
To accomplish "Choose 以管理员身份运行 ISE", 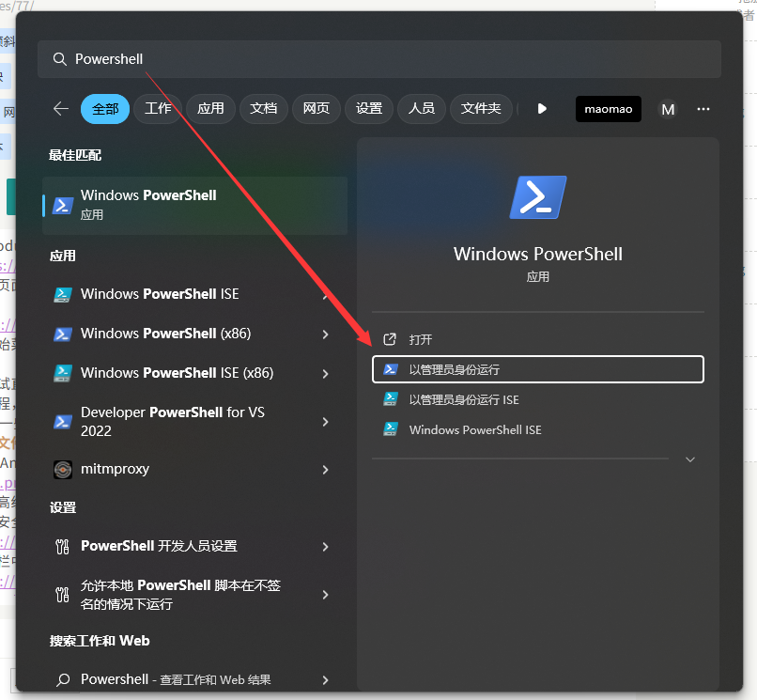I will pyautogui.click(x=538, y=399).
